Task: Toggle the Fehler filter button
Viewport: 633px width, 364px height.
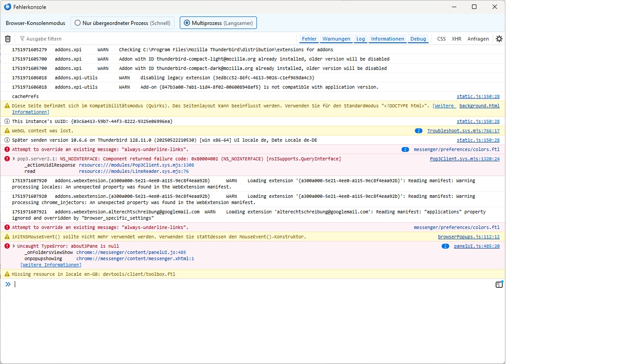Action: click(x=309, y=39)
